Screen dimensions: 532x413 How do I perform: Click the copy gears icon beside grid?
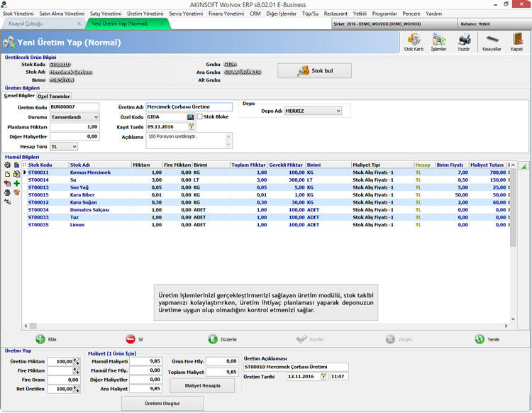coord(16,174)
